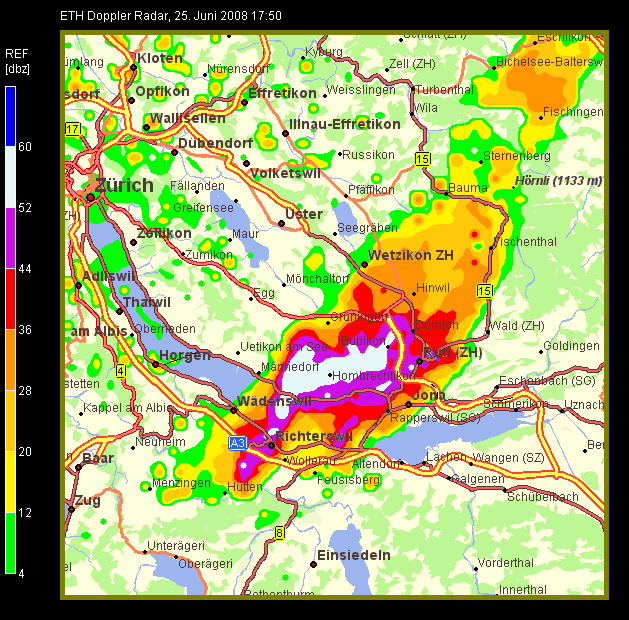Click the Zollikon town marker dot

pyautogui.click(x=134, y=242)
